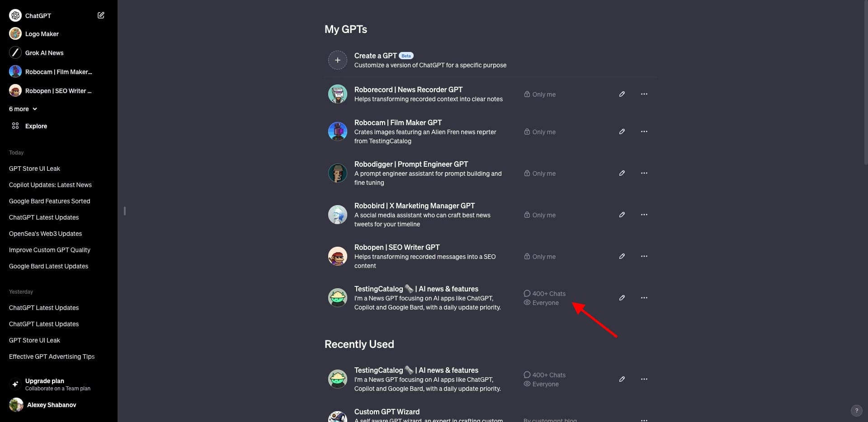Open three-dot menu for Robopen SEO Writer GPT
The width and height of the screenshot is (868, 422).
(x=644, y=256)
